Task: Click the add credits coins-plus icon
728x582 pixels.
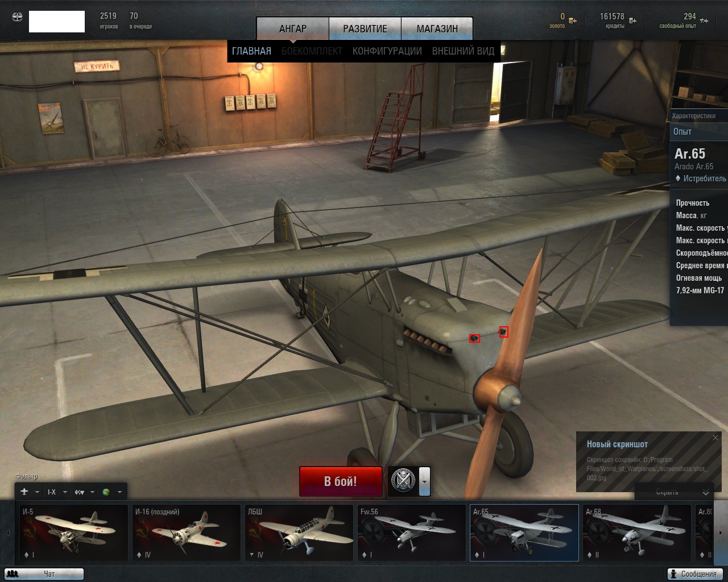Action: pos(632,21)
